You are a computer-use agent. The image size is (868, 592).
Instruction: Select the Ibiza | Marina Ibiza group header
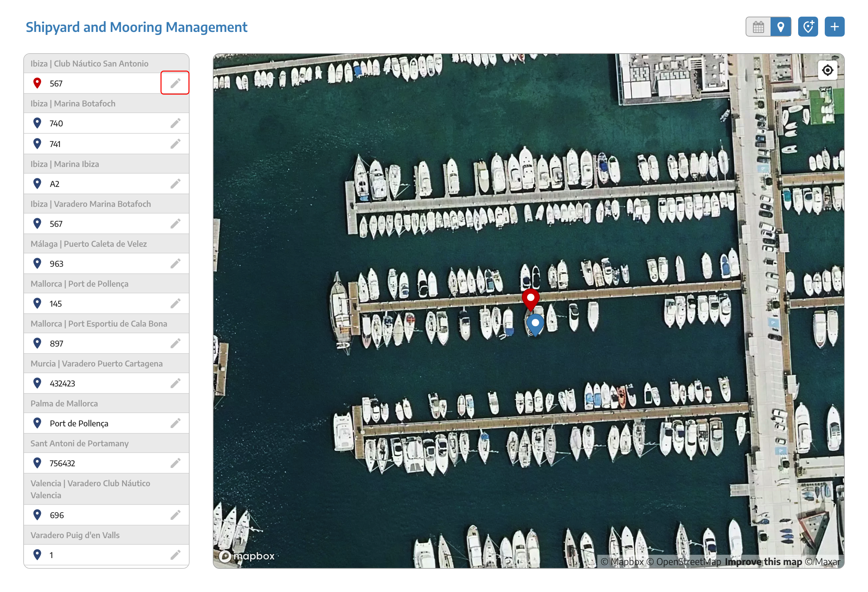tap(106, 164)
